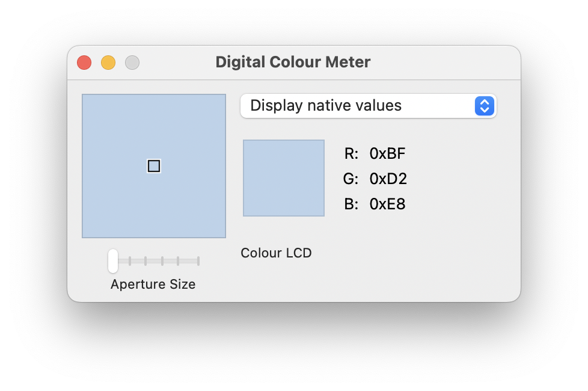Click the Digital Colour Meter window title
The height and width of the screenshot is (391, 588).
(x=293, y=62)
